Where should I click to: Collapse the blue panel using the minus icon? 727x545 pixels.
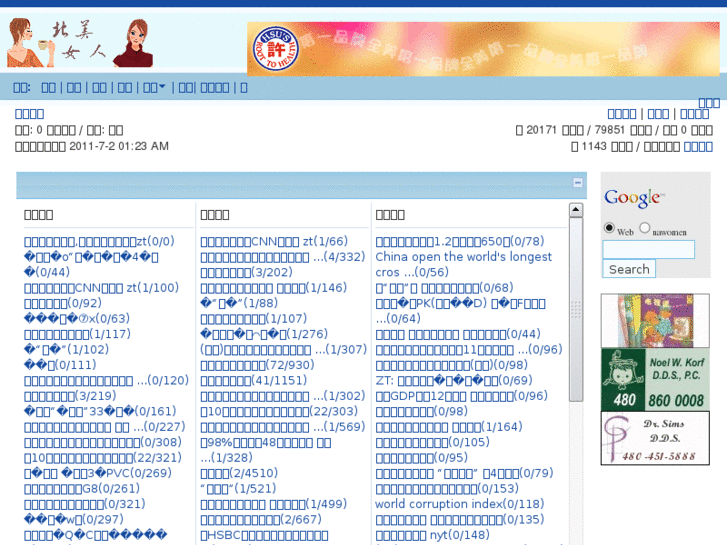pyautogui.click(x=577, y=182)
